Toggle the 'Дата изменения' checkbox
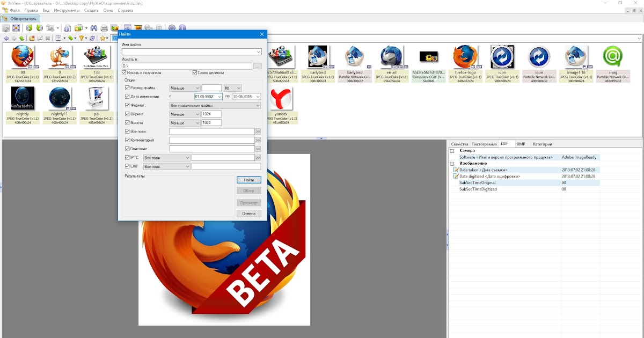Image resolution: width=644 pixels, height=338 pixels. pyautogui.click(x=127, y=96)
